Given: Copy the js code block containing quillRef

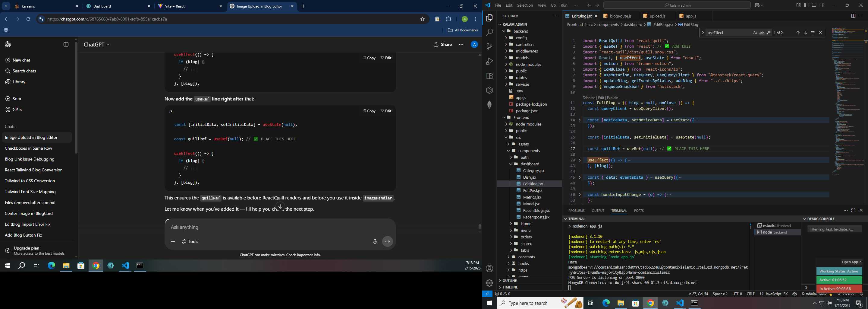Looking at the screenshot, I should (x=369, y=111).
